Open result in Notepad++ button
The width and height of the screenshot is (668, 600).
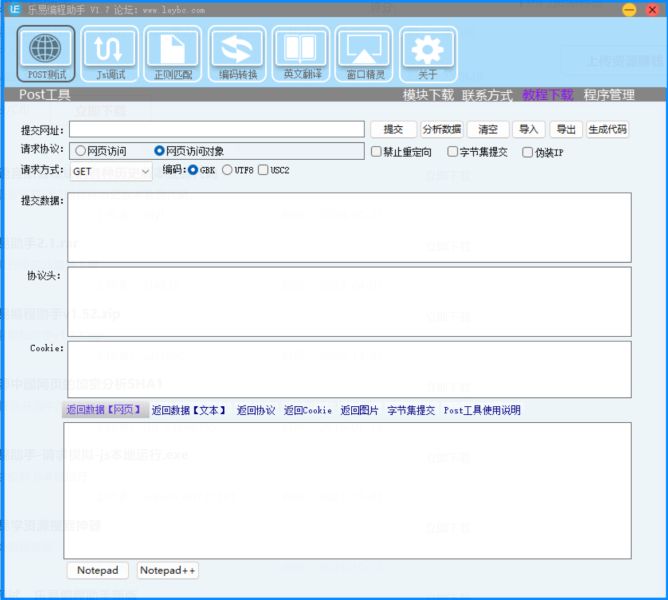[x=167, y=570]
